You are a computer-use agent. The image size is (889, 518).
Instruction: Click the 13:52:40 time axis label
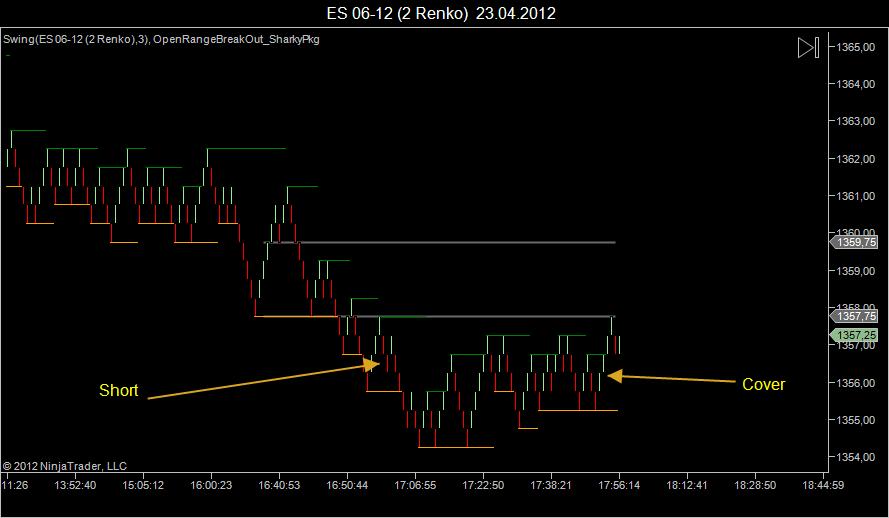coord(75,485)
